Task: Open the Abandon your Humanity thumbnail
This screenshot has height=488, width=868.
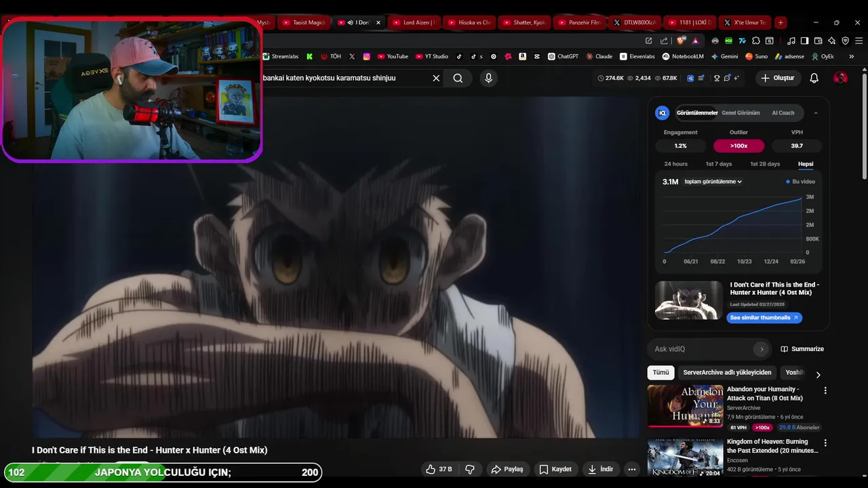Action: 685,406
